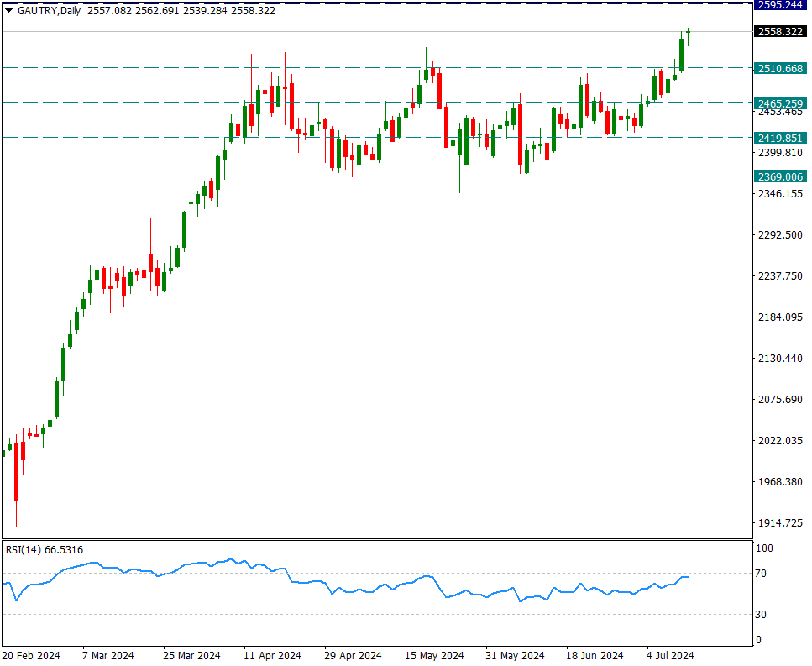The height and width of the screenshot is (666, 812).
Task: Click the 1914.725 price scale value
Action: tap(780, 523)
